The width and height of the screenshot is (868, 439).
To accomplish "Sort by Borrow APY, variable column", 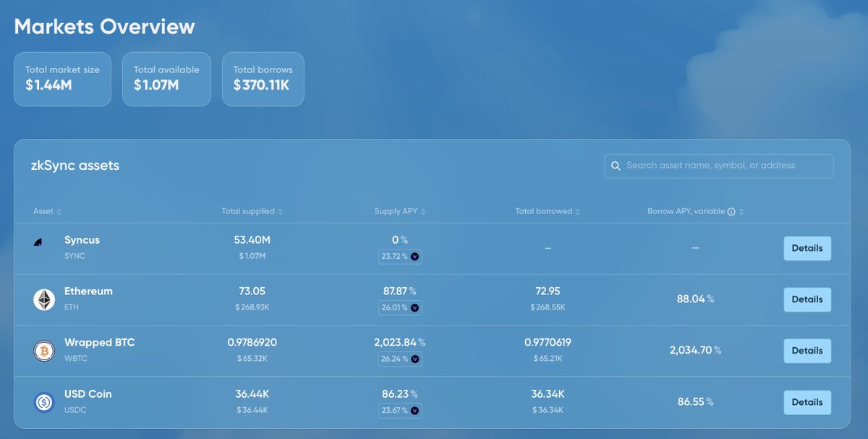I will (x=696, y=211).
